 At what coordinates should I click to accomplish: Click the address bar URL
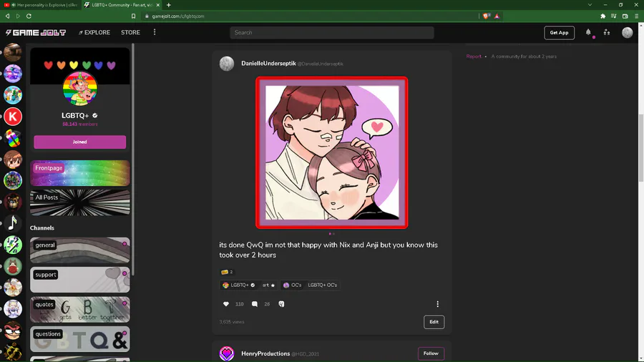[x=178, y=16]
